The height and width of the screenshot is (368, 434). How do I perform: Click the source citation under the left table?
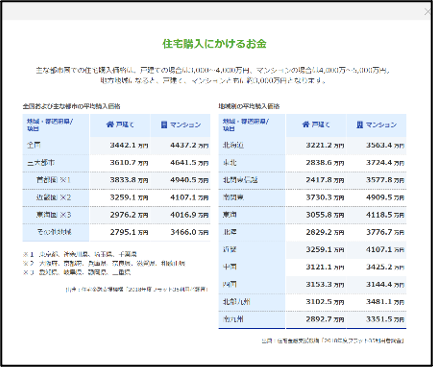click(x=137, y=289)
